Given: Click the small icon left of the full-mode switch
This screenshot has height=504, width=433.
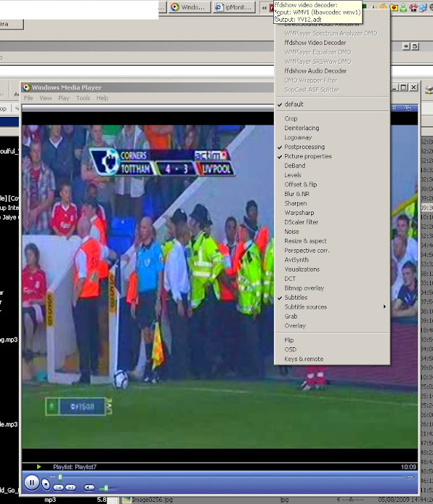Looking at the screenshot, I should pos(394,108).
